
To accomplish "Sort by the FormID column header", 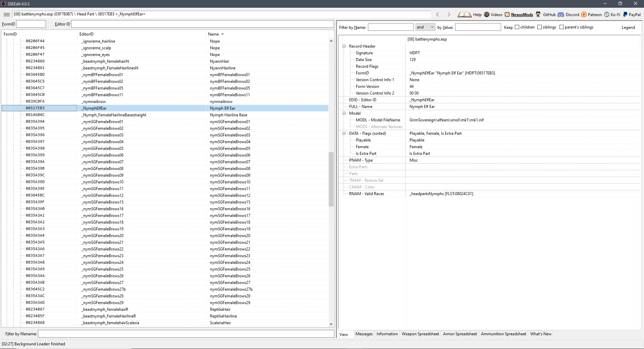I will 39,34.
